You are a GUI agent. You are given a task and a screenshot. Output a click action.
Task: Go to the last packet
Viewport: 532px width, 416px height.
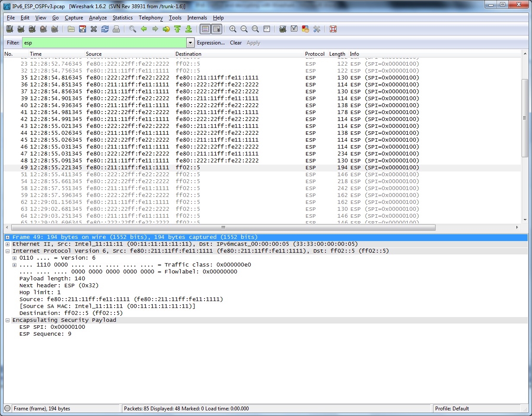(x=189, y=29)
